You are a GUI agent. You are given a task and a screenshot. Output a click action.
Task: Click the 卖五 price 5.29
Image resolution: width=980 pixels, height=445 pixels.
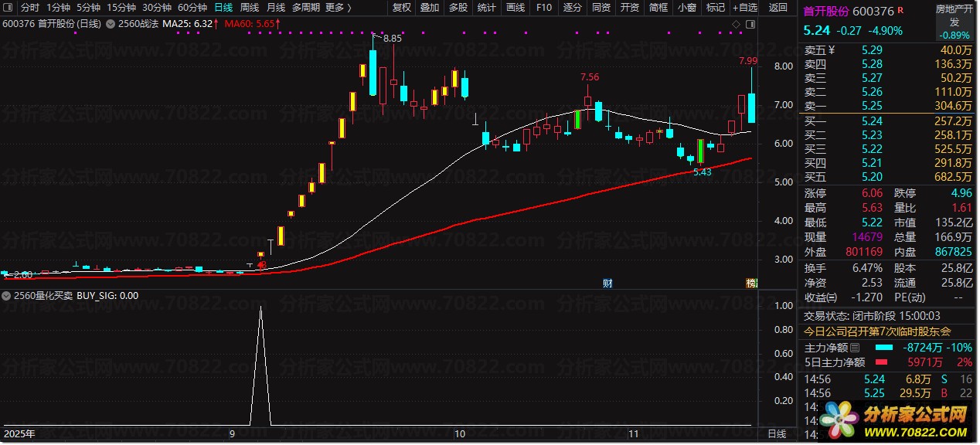point(872,50)
